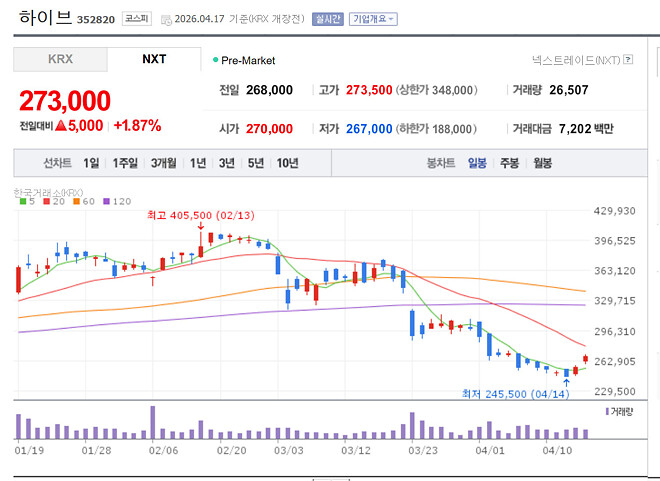Click the 02/06 date on the chart axis
The image size is (660, 481).
coord(164,451)
